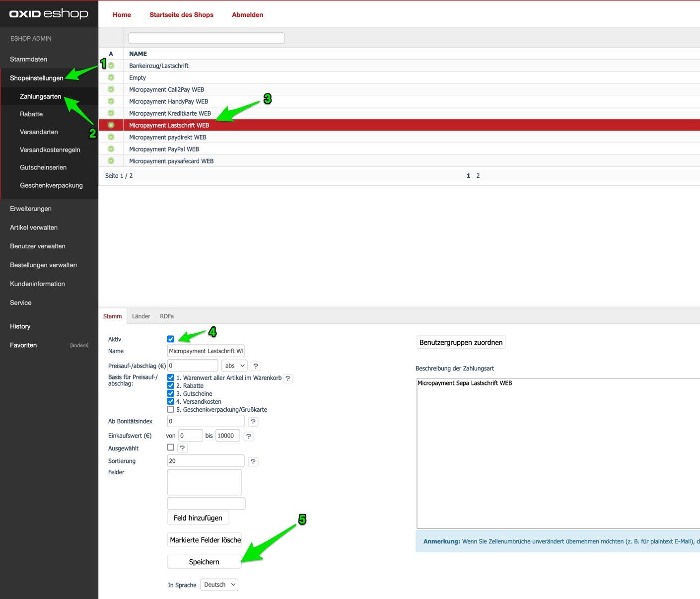The width and height of the screenshot is (700, 599).
Task: Click help icon next to Ab Bonitätsindex
Action: 253,422
